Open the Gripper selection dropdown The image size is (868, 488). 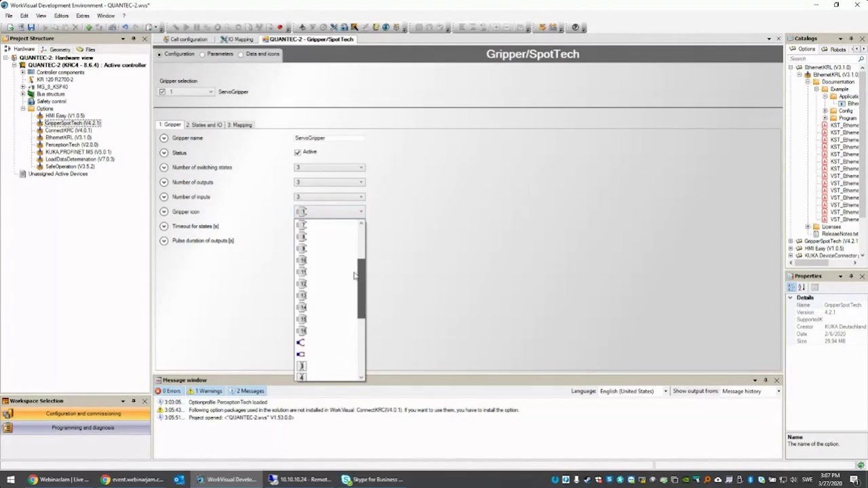(x=211, y=91)
